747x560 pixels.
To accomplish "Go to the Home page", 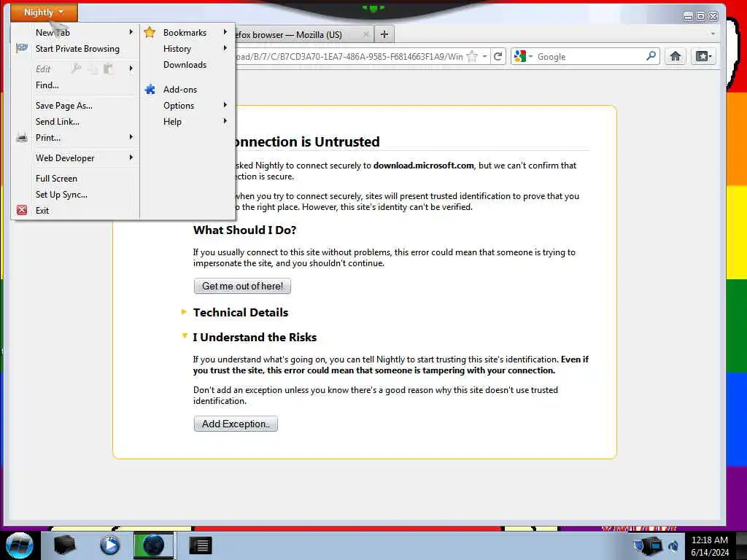I will point(675,57).
